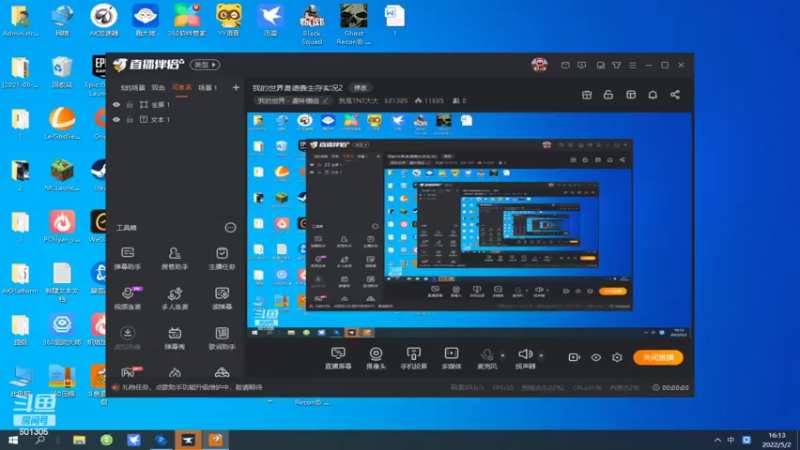Click the room number 601305
The height and width of the screenshot is (450, 800).
pyautogui.click(x=396, y=101)
